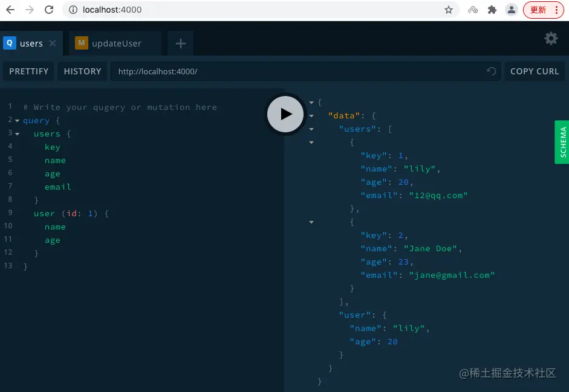This screenshot has width=569, height=392.
Task: Click the comment line "# Write your qugery or mutation here"
Action: 120,108
